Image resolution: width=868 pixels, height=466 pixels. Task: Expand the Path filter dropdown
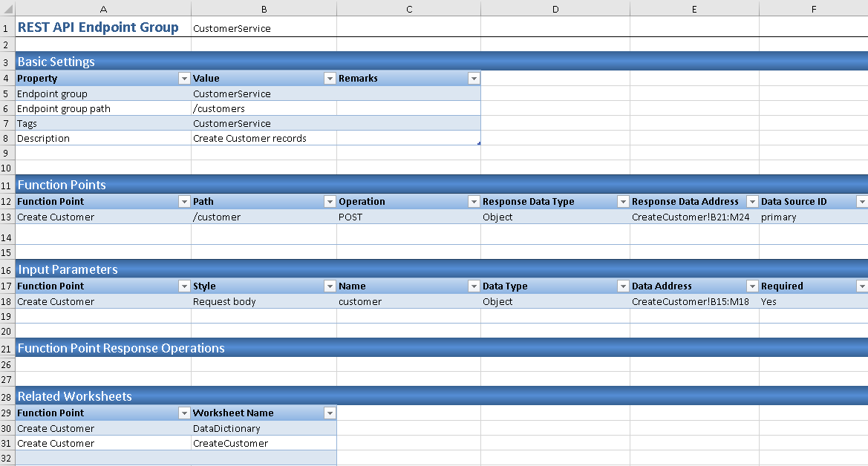click(x=330, y=202)
